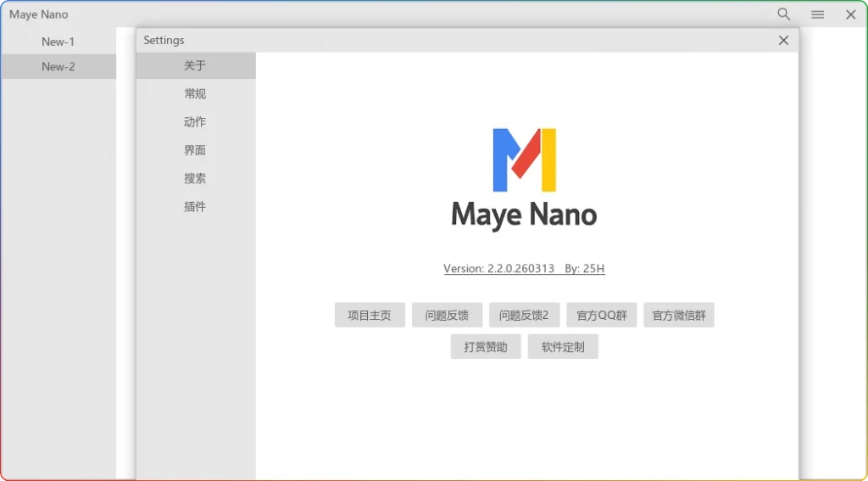This screenshot has height=481, width=868.
Task: Click the Maye Nano logo image
Action: click(524, 160)
